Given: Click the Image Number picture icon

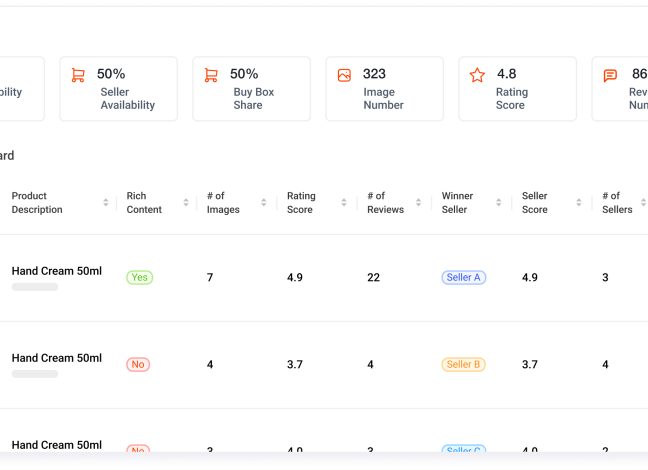Looking at the screenshot, I should tap(344, 75).
